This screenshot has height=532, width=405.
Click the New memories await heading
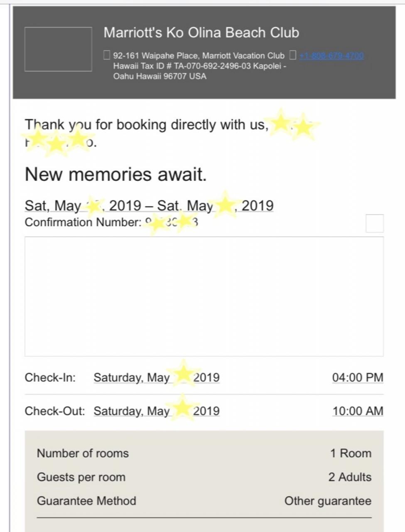click(116, 174)
